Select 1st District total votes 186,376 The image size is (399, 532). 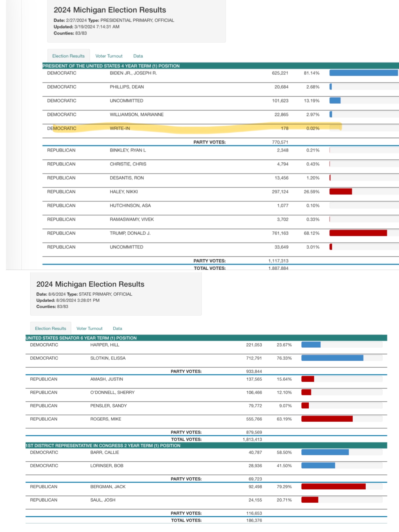pyautogui.click(x=254, y=520)
